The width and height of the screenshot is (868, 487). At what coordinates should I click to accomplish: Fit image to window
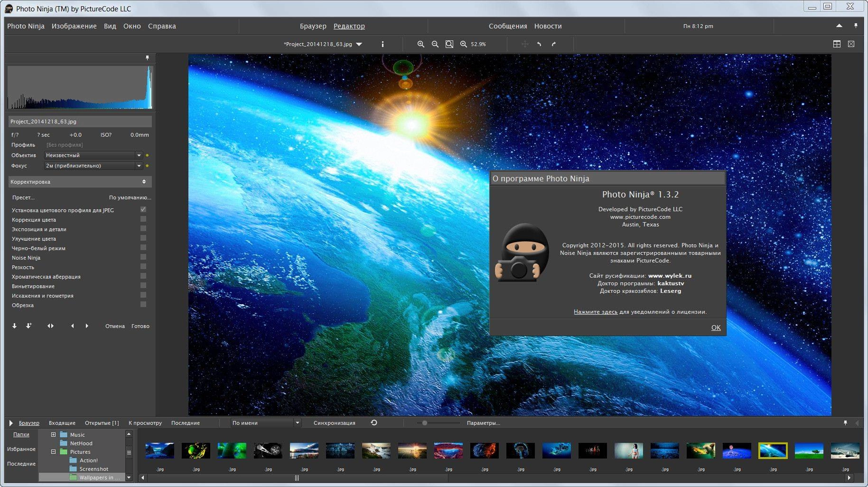pyautogui.click(x=449, y=44)
